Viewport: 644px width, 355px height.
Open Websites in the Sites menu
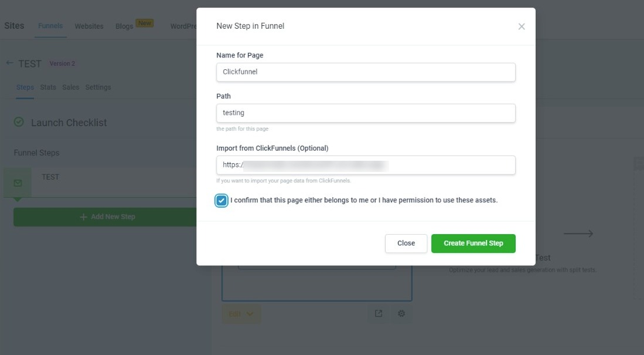click(x=89, y=26)
